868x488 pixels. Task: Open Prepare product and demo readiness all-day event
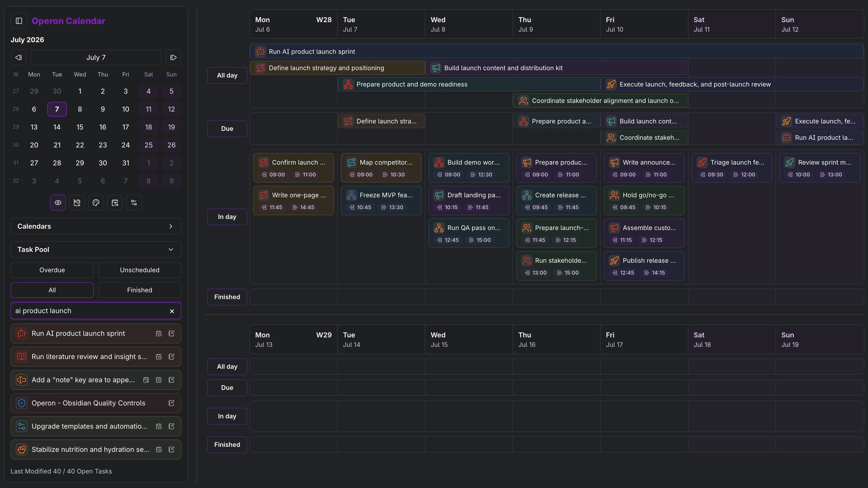(x=469, y=84)
